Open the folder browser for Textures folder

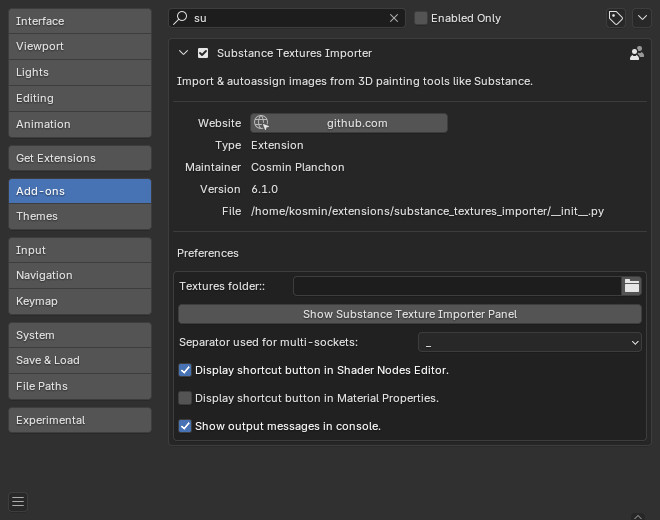point(631,286)
